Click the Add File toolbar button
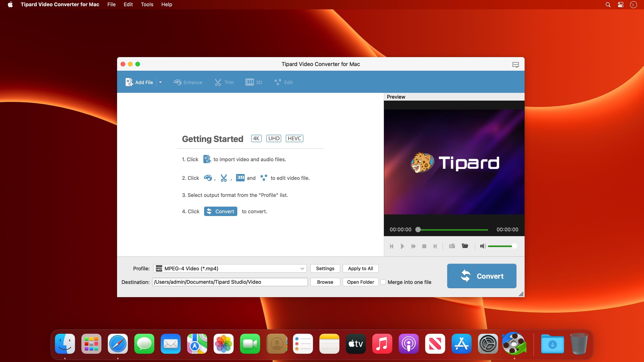 pyautogui.click(x=139, y=82)
